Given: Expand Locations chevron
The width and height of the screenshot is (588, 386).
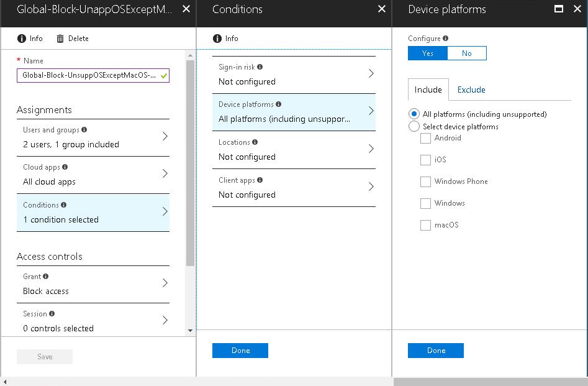Looking at the screenshot, I should click(371, 149).
